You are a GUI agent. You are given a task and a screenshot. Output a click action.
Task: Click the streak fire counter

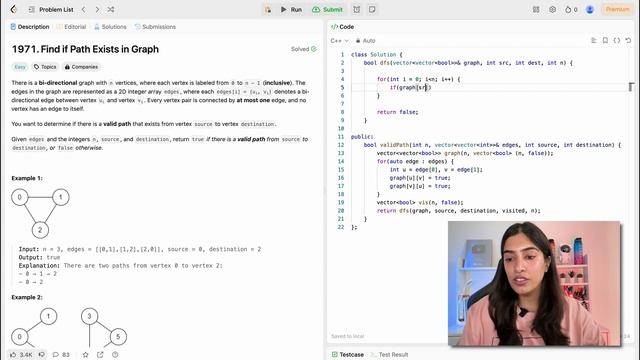click(571, 9)
